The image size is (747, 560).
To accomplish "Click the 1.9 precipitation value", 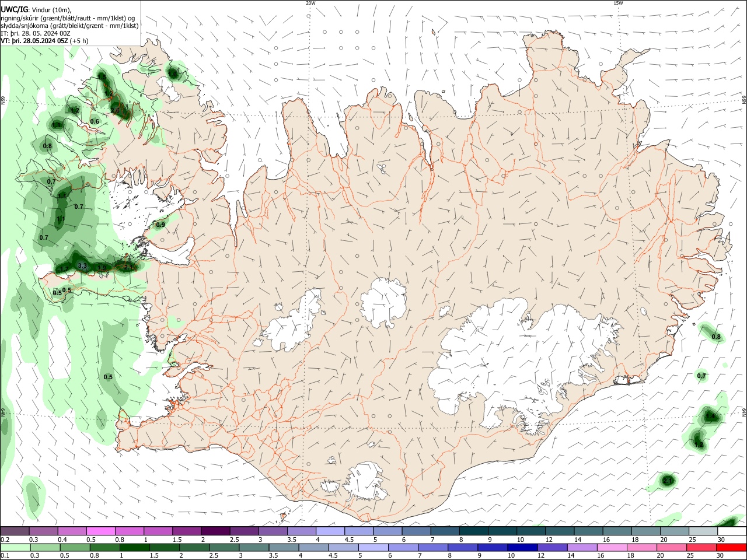I will click(102, 268).
